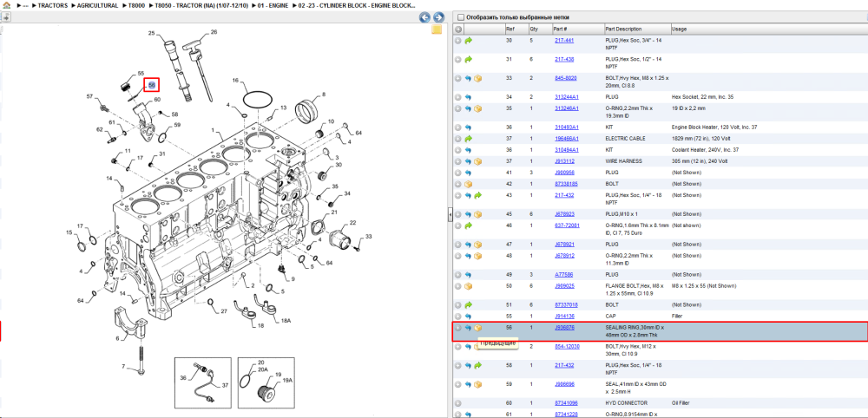Viewport: 868px width, 418px height.
Task: Open the yellow note icon on diagram
Action: 437,29
